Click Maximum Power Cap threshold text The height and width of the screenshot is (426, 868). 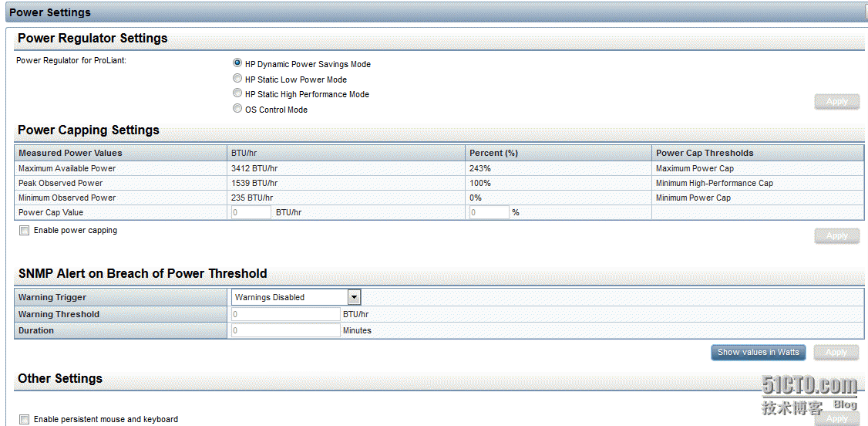(695, 168)
